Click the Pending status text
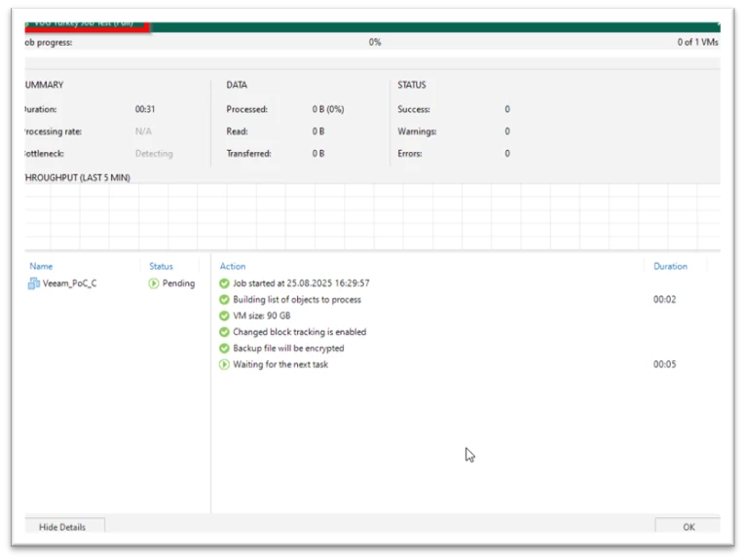Viewport: 745px width, 560px height. pyautogui.click(x=178, y=283)
